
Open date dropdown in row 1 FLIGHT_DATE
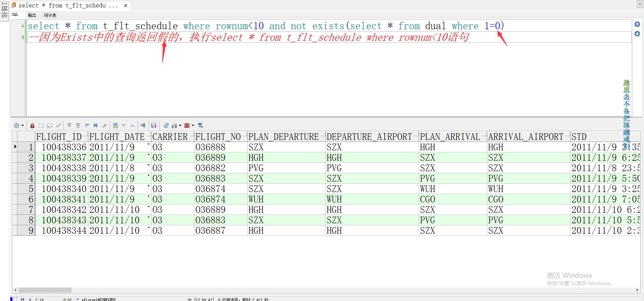[x=149, y=145]
